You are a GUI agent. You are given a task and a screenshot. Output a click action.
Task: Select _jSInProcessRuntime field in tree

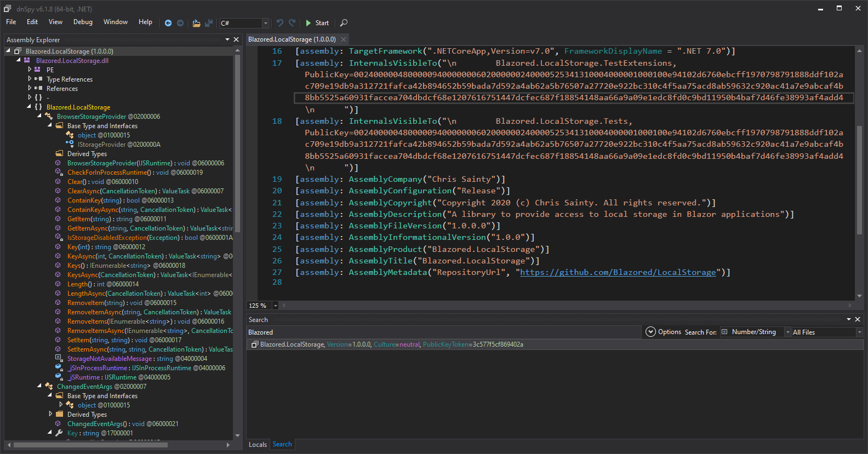pos(146,367)
